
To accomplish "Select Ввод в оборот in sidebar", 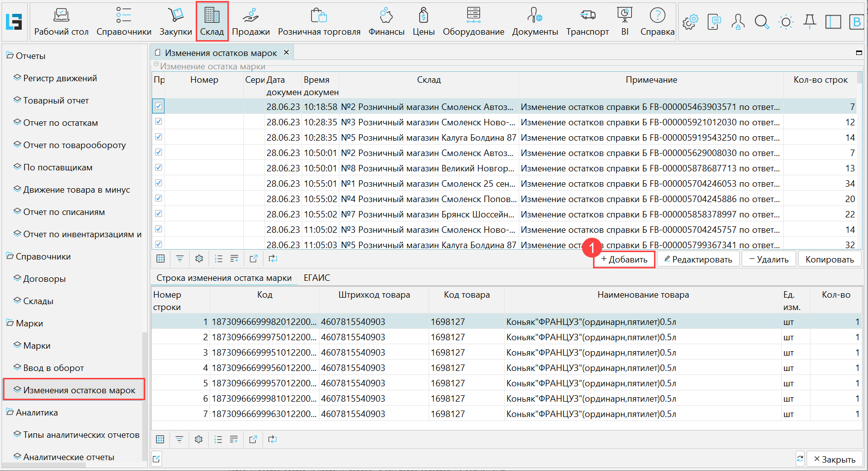I will pyautogui.click(x=54, y=368).
